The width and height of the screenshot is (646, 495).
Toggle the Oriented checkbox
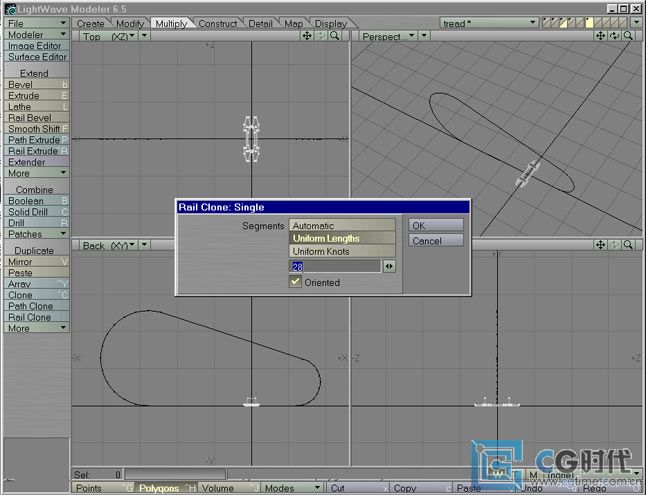pos(295,282)
